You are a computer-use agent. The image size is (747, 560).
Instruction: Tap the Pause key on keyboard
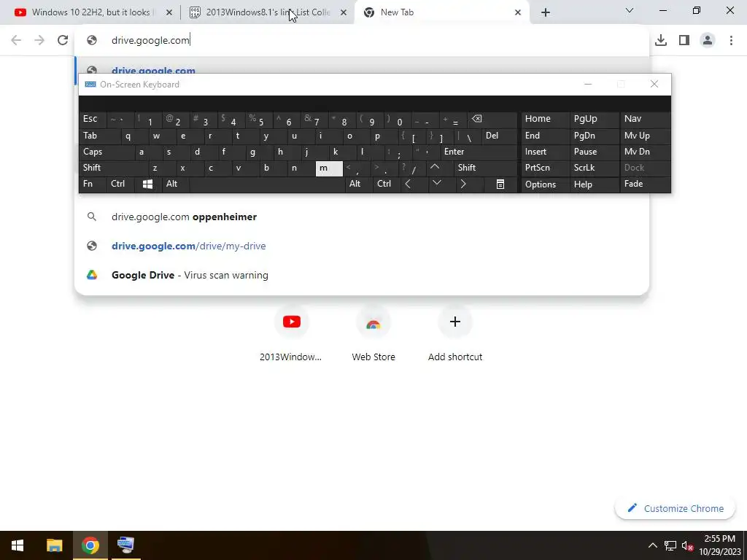(594, 152)
